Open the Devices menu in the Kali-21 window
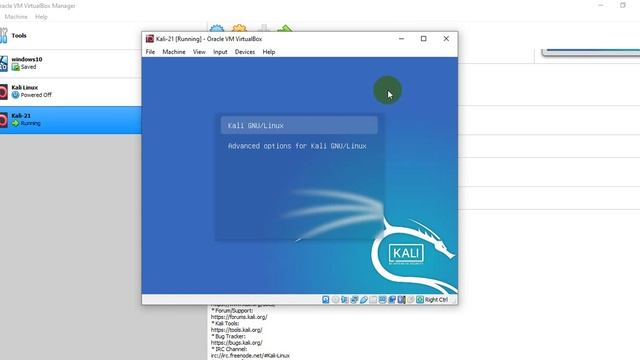Screen dimensions: 640x360 (245, 52)
